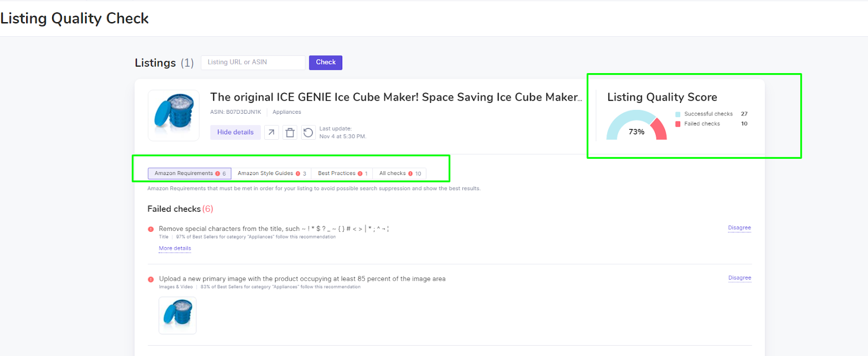Viewport: 868px width, 356px height.
Task: Click the Appliances category label
Action: 286,112
